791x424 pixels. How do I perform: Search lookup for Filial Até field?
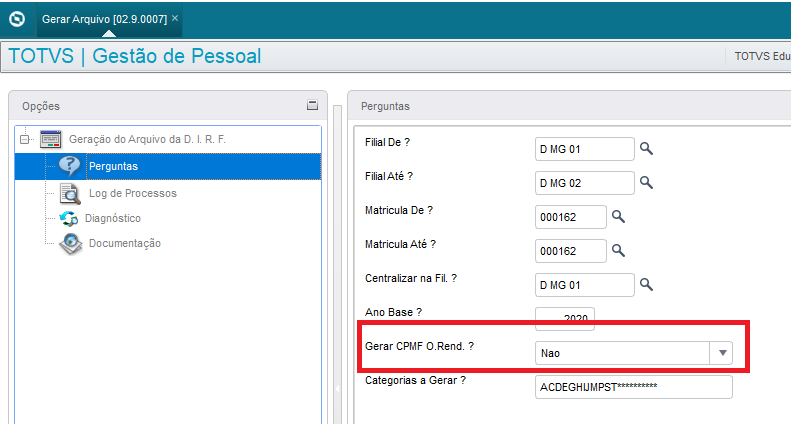coord(646,182)
